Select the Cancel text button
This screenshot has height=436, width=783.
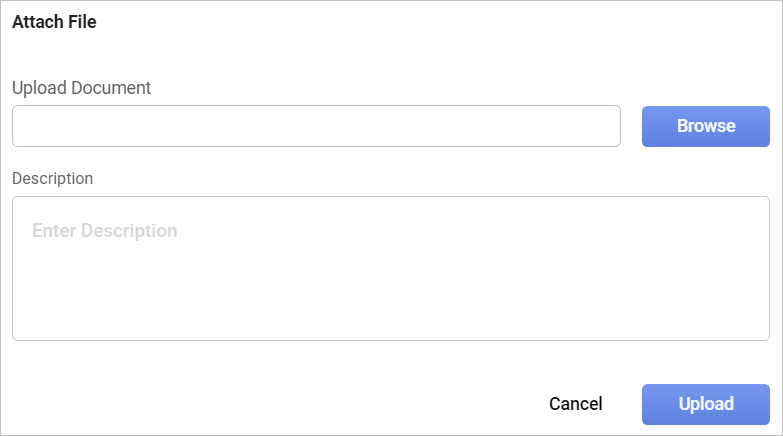pyautogui.click(x=575, y=404)
